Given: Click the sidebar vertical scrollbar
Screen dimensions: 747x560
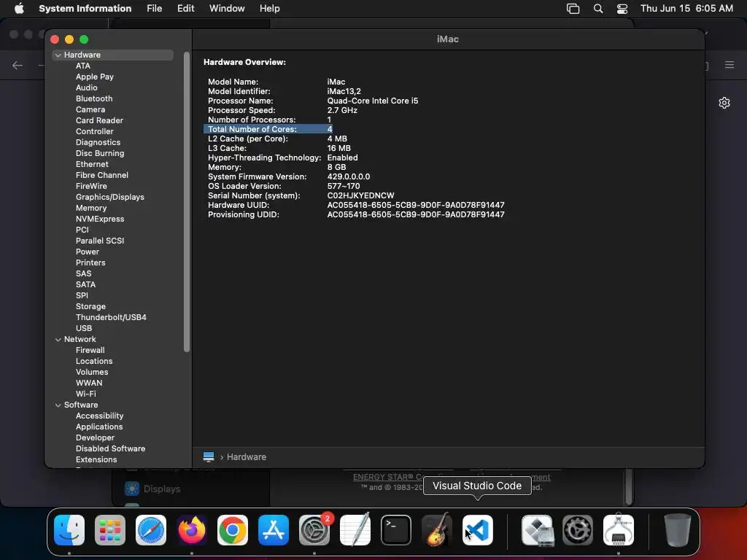Looking at the screenshot, I should pos(186,202).
